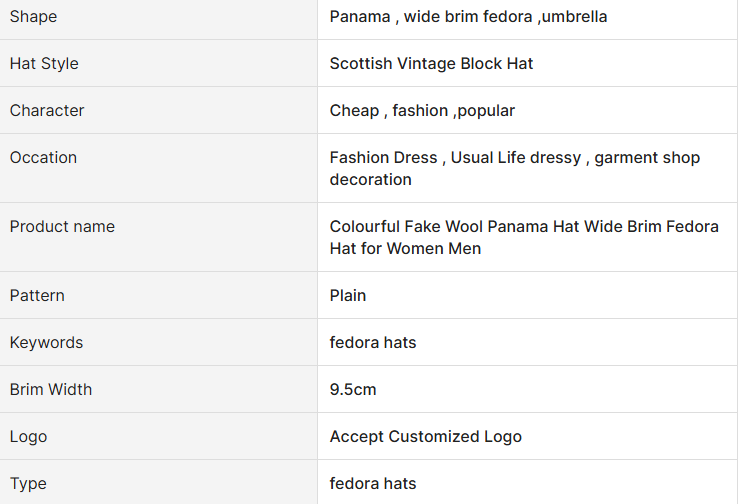744x504 pixels.
Task: Select the Character attribute label
Action: [47, 110]
